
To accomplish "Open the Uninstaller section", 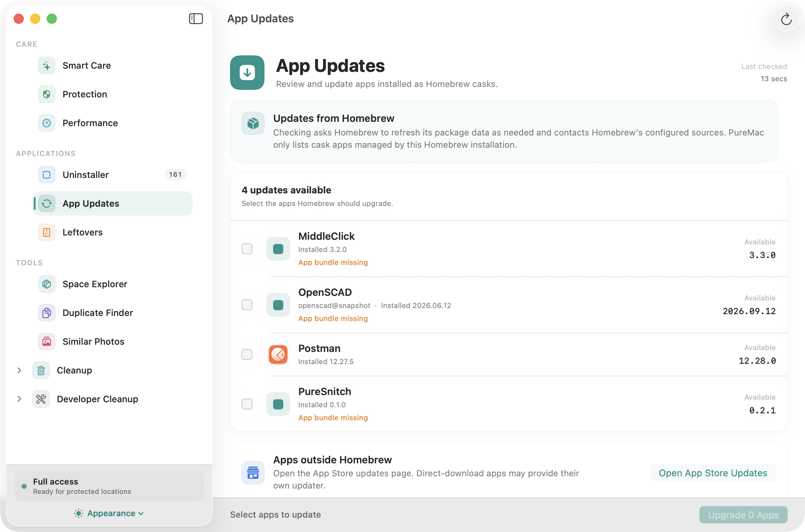I will [x=112, y=175].
